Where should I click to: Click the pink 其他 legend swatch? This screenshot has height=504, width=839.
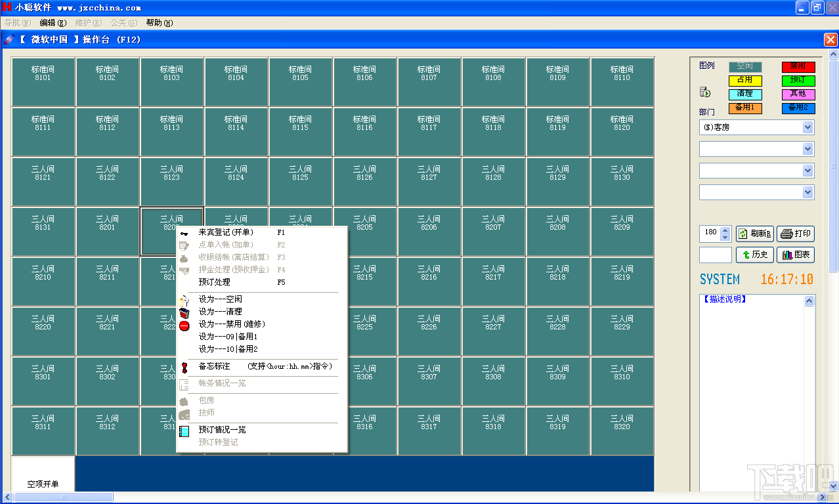coord(798,94)
